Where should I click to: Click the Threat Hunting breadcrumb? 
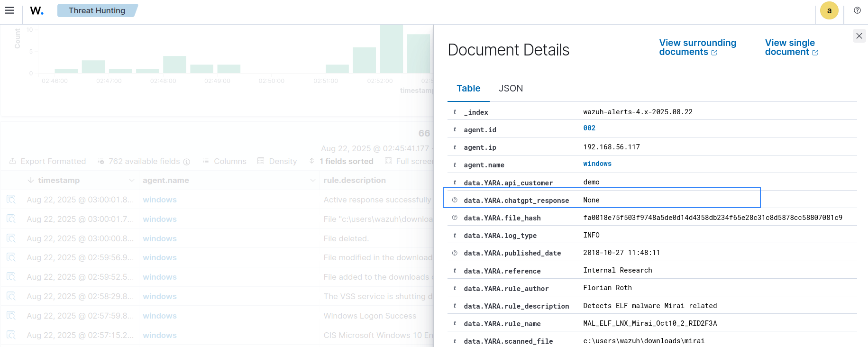coord(97,10)
